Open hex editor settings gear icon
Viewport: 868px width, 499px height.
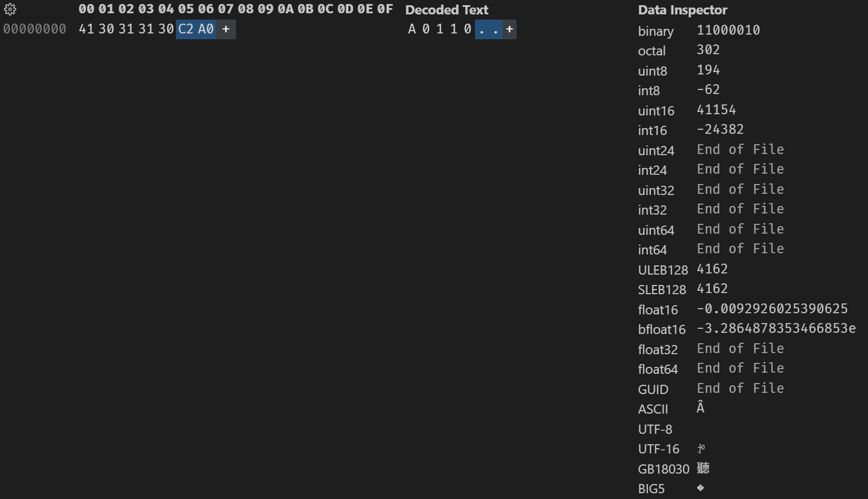point(10,10)
